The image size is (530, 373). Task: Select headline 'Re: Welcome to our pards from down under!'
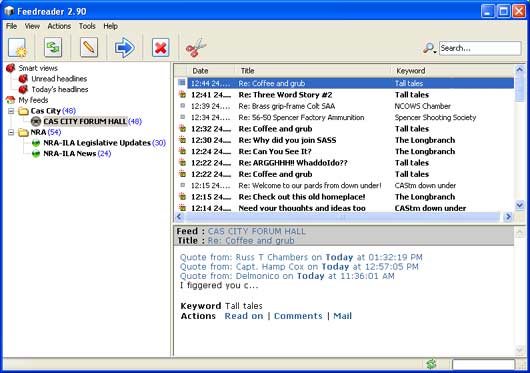[x=310, y=185]
